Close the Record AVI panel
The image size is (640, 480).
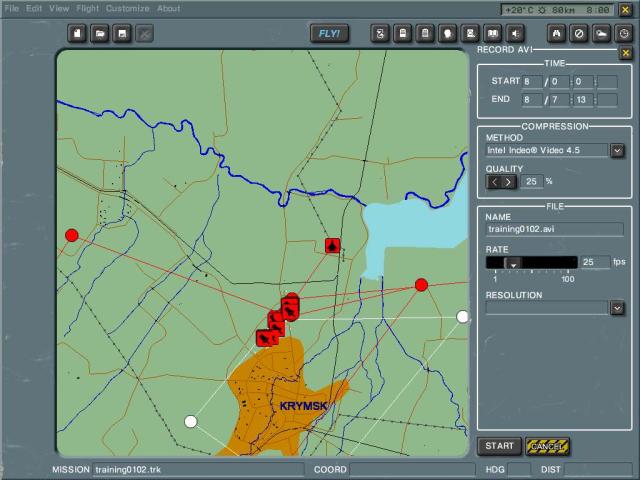click(625, 52)
